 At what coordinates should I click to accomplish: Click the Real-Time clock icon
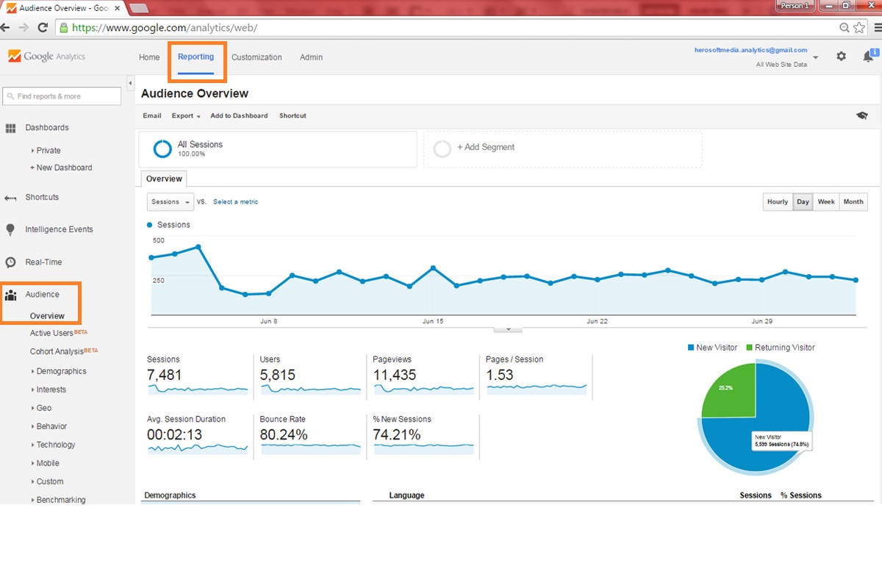pos(10,262)
